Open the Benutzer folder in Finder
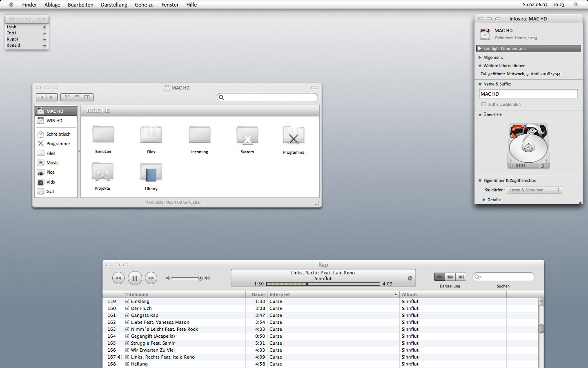The height and width of the screenshot is (368, 588). point(103,135)
